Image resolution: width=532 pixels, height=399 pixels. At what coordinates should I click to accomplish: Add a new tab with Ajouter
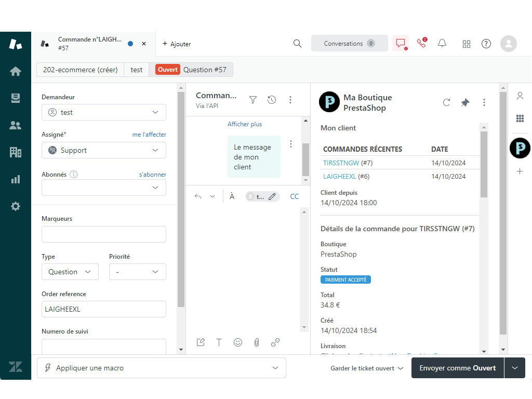tap(177, 44)
